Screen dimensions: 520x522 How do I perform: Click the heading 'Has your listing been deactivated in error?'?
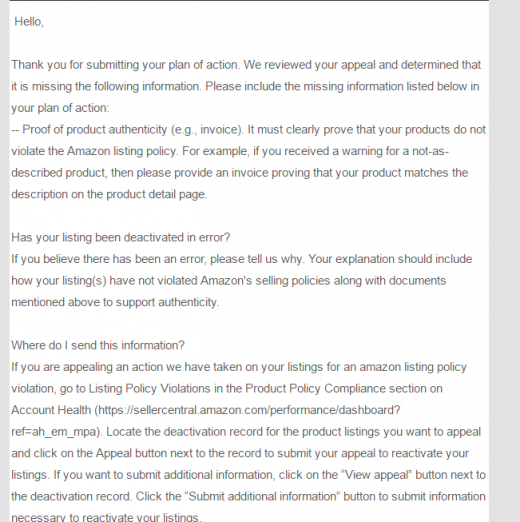(121, 237)
